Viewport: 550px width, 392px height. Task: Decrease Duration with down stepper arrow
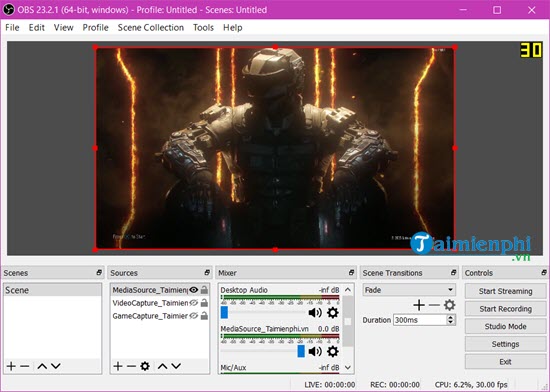tap(451, 322)
